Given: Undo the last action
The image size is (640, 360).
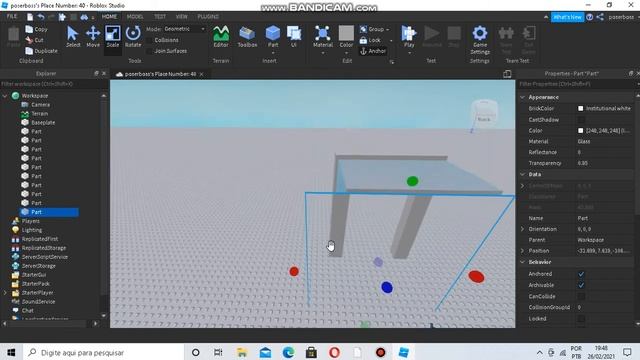Looking at the screenshot, I should click(x=41, y=17).
